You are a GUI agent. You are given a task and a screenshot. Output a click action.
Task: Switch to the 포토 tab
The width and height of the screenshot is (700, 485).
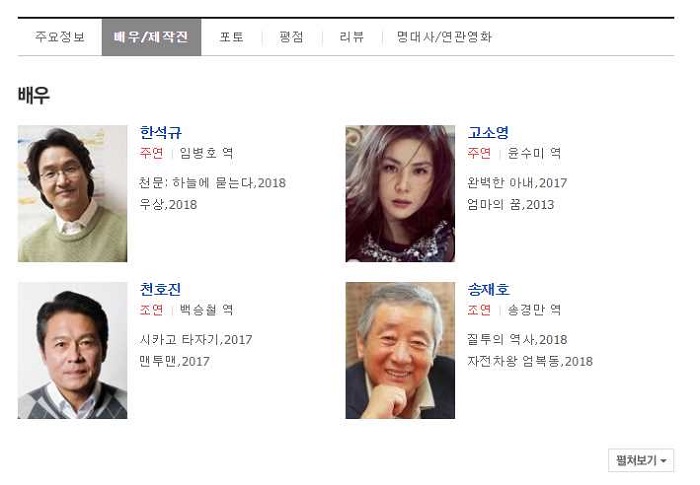[232, 37]
